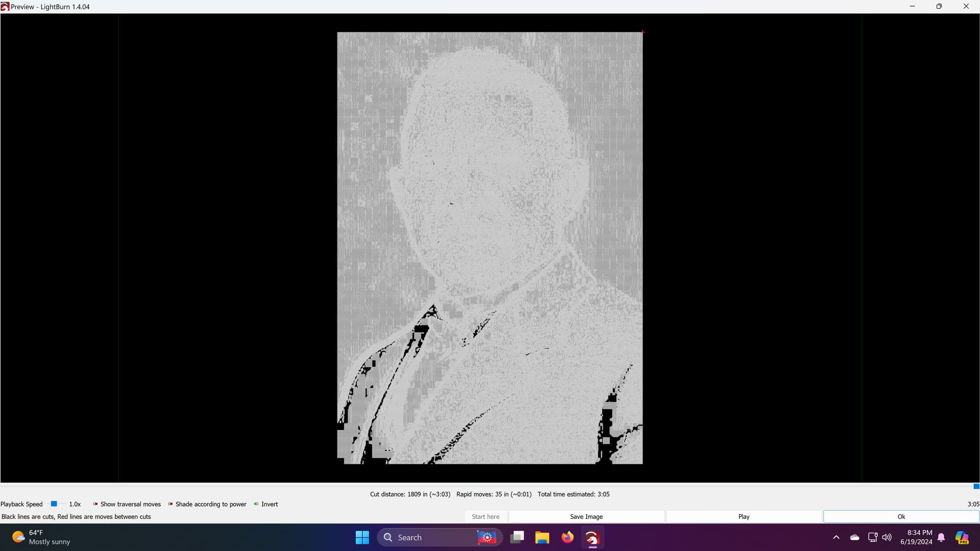980x551 pixels.
Task: Adjust the Playback Speed slider
Action: point(53,504)
